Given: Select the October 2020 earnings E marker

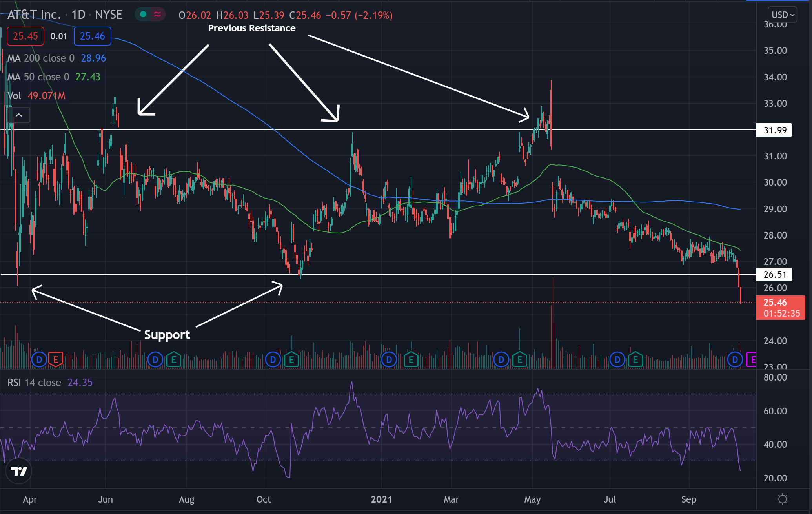Looking at the screenshot, I should click(291, 359).
